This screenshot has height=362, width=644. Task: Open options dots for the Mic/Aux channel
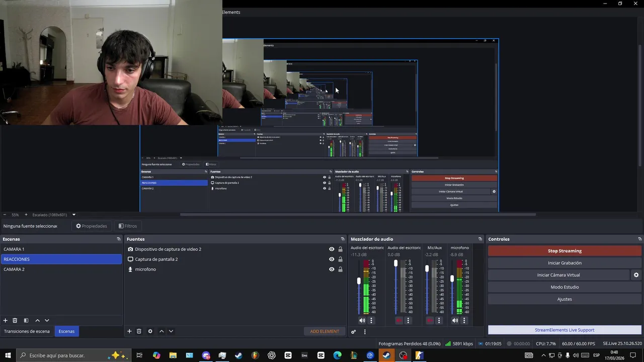pos(439,320)
